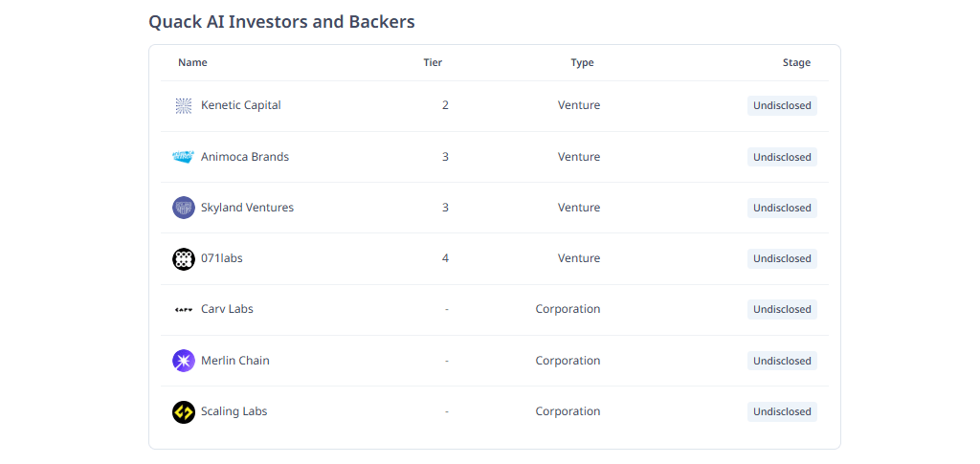Open the Kenetic Capital investor link
This screenshot has width=980, height=464.
241,106
